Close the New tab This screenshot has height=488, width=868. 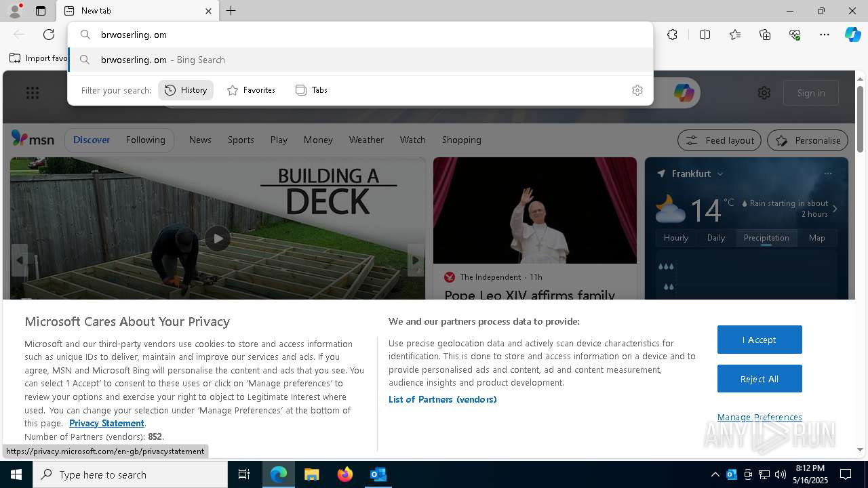coord(208,11)
